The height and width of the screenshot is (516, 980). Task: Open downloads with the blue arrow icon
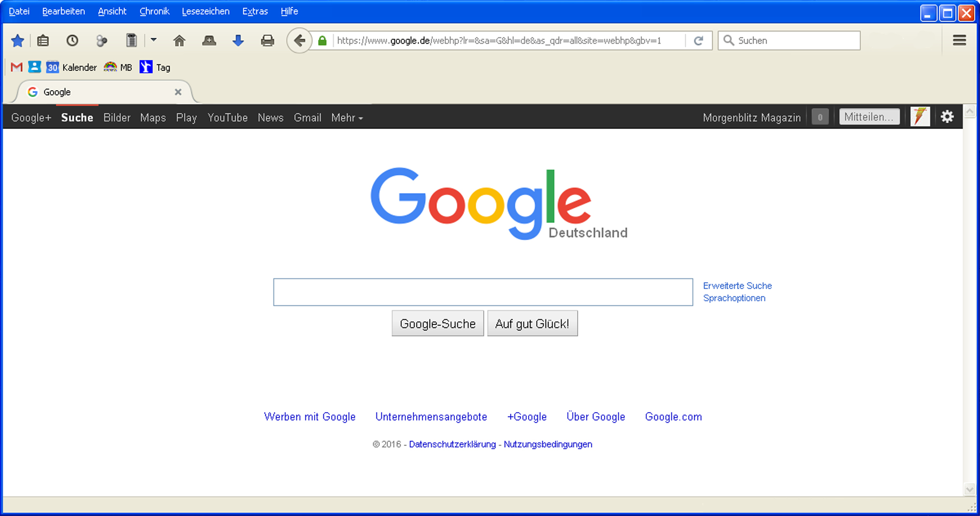238,41
